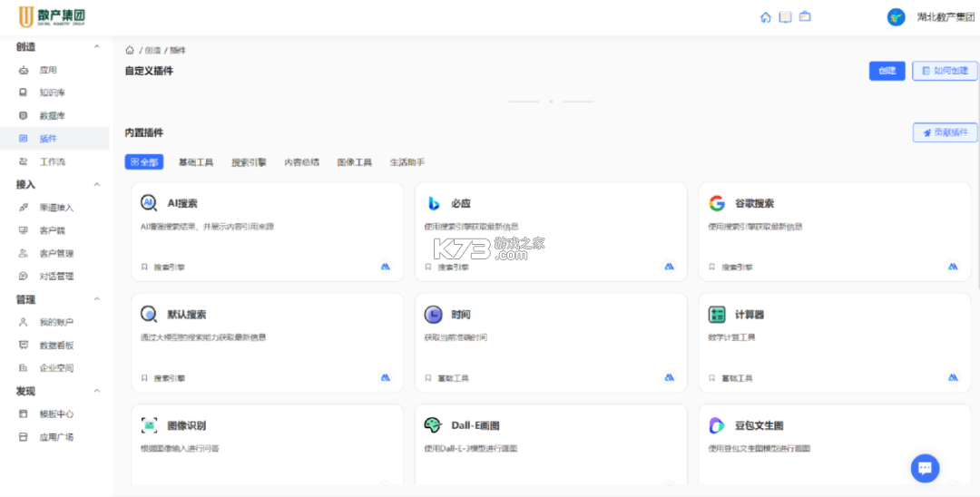Viewport: 980px width, 497px height.
Task: Click 创造 in the breadcrumb
Action: coord(153,50)
